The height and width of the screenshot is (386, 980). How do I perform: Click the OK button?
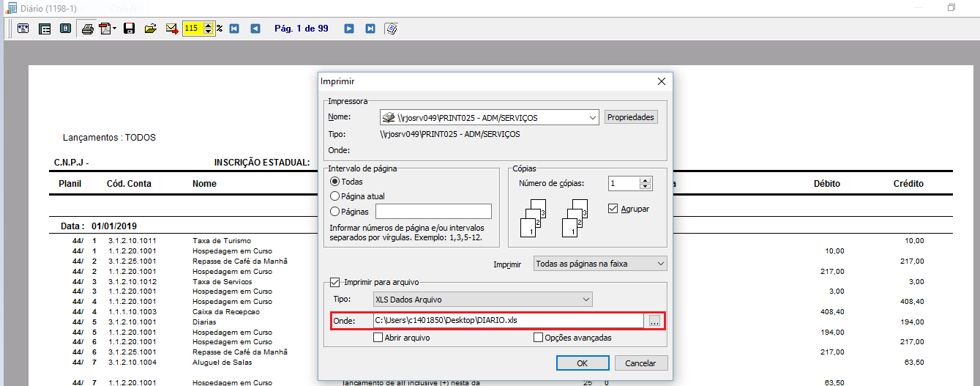(583, 363)
